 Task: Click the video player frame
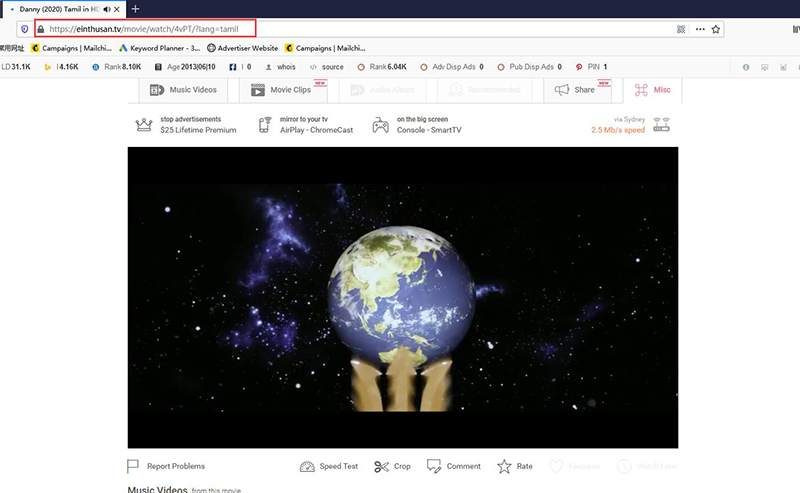pyautogui.click(x=403, y=298)
